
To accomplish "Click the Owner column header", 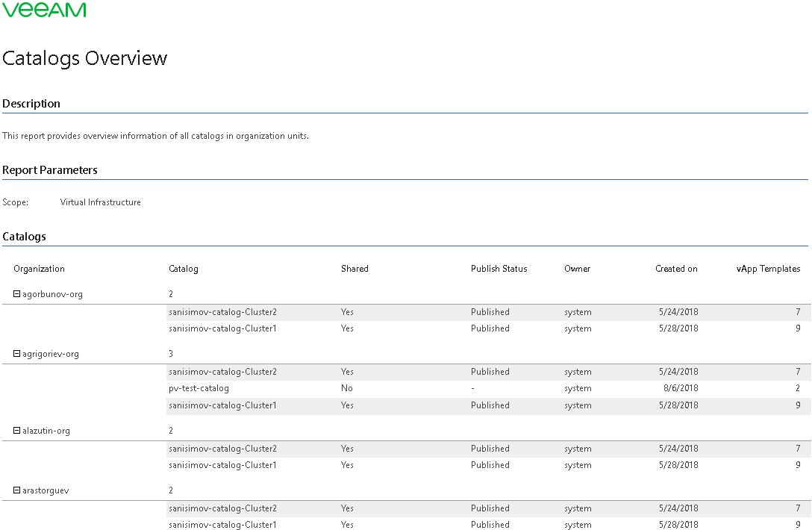I will (x=577, y=269).
